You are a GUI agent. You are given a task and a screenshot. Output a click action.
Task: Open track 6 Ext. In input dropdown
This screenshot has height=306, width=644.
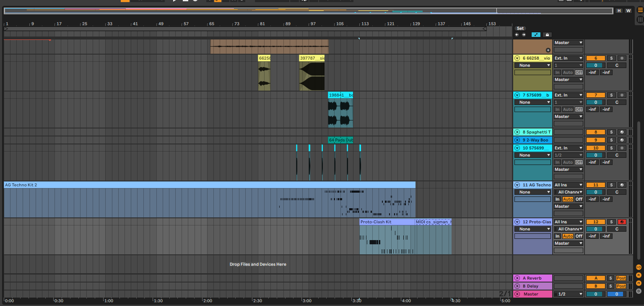click(569, 58)
